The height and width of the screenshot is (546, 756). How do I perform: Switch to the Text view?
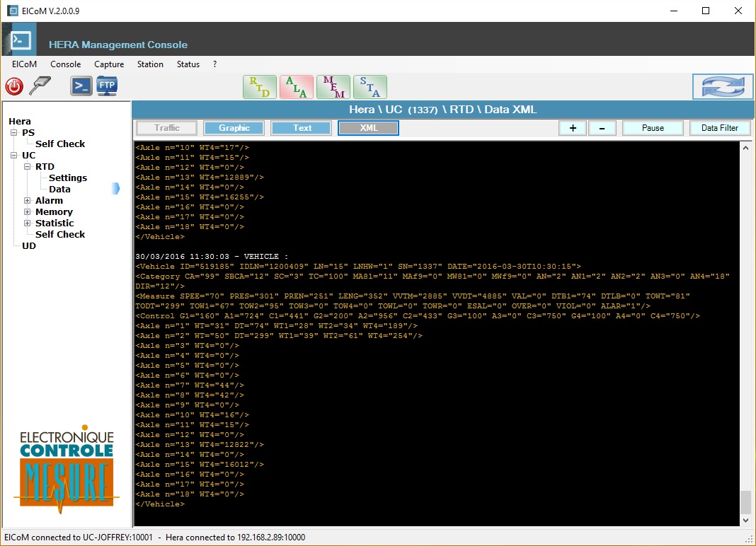pos(302,128)
